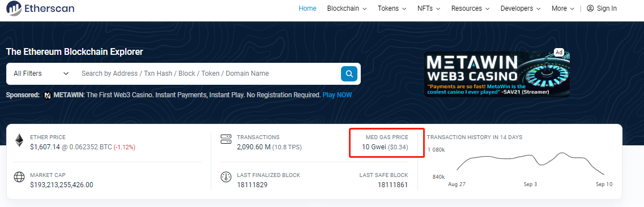This screenshot has height=207, width=644.
Task: Click the Play NOW sponsored link
Action: pos(337,95)
